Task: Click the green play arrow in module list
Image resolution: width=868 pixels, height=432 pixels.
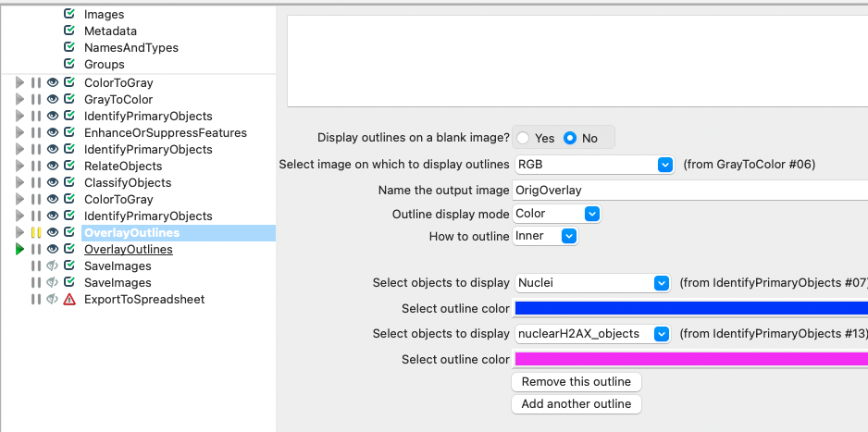Action: click(19, 250)
